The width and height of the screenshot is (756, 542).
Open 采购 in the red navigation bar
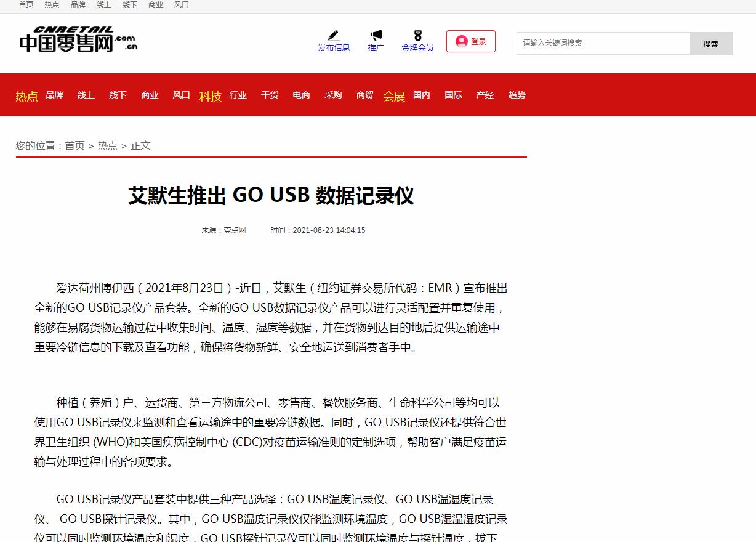click(x=333, y=95)
